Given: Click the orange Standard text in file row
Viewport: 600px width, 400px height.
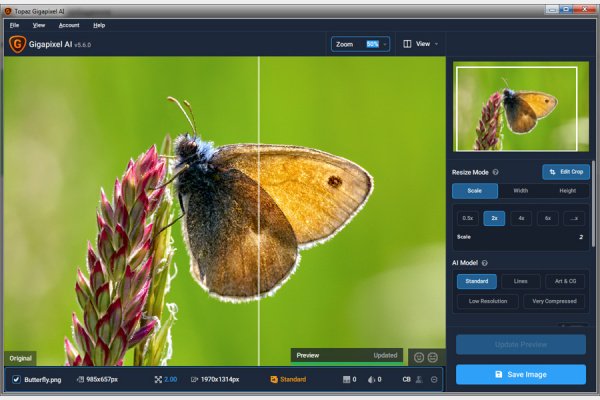Looking at the screenshot, I should click(x=293, y=379).
